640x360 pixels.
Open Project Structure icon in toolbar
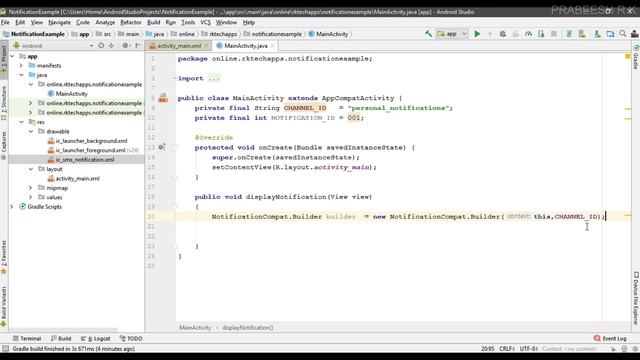point(610,34)
